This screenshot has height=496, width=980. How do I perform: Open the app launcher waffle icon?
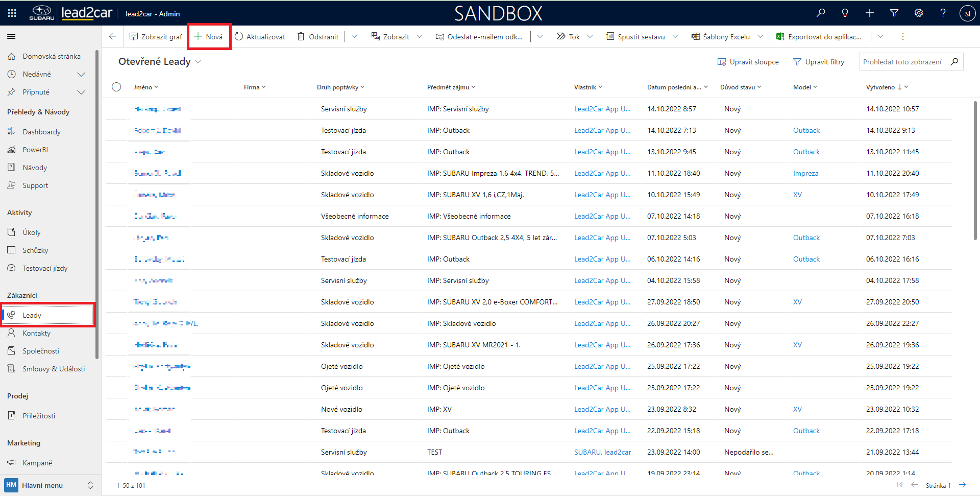coord(12,13)
